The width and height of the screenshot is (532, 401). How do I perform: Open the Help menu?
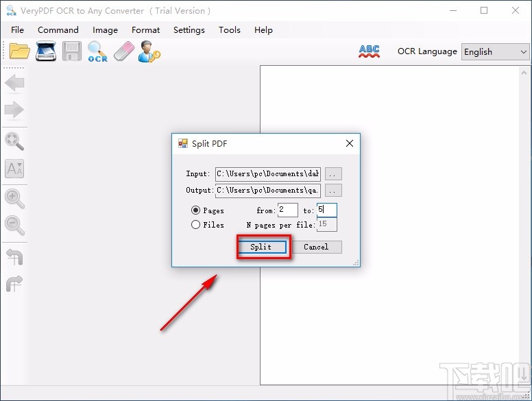pos(263,30)
